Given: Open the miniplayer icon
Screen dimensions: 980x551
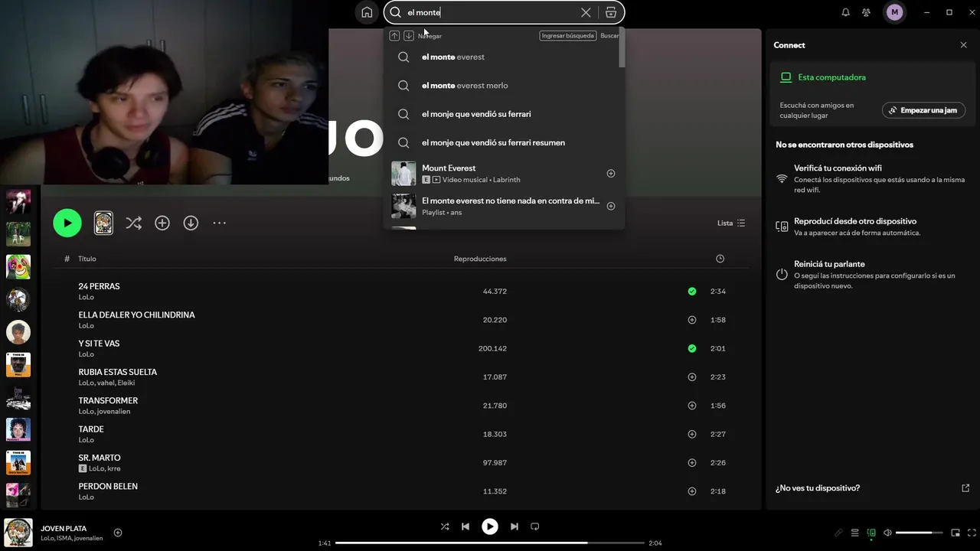Looking at the screenshot, I should [955, 533].
